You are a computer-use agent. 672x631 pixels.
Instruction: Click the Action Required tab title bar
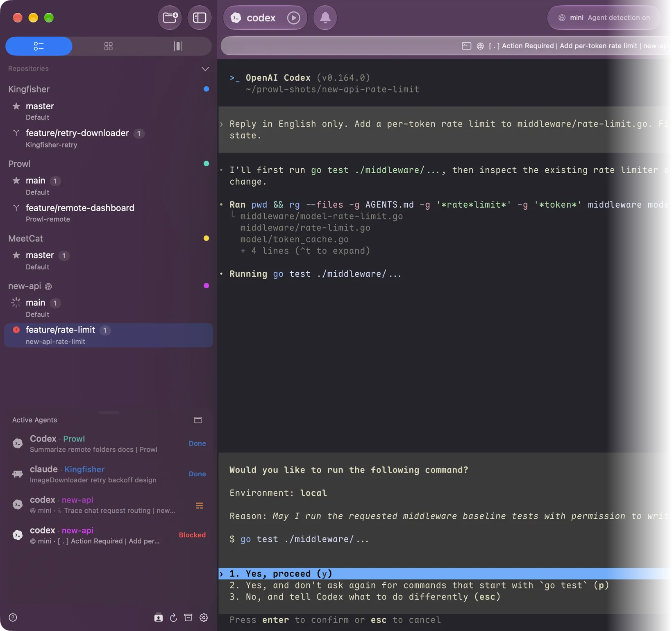[x=445, y=46]
